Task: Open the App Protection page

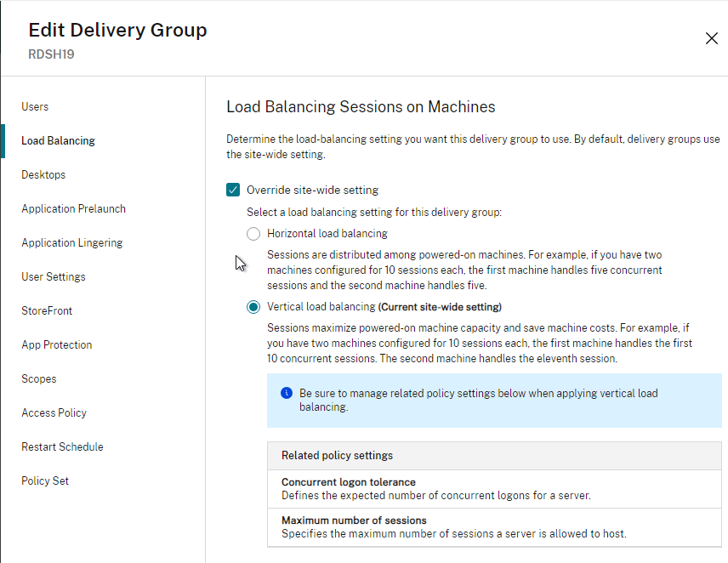Action: [57, 345]
